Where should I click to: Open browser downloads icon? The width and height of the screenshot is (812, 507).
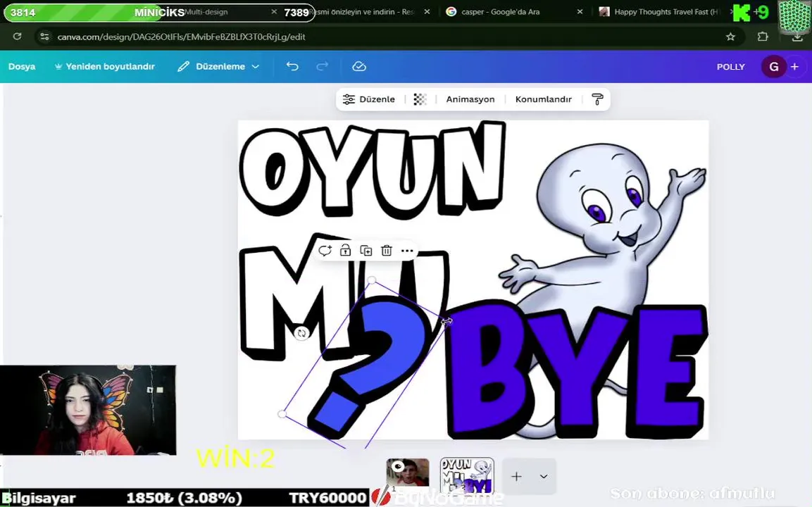coord(797,37)
